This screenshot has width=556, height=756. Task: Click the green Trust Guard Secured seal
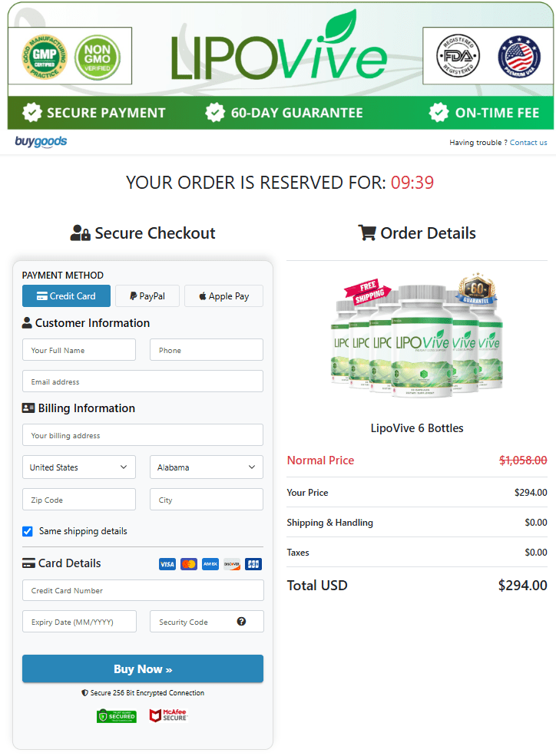coord(117,715)
